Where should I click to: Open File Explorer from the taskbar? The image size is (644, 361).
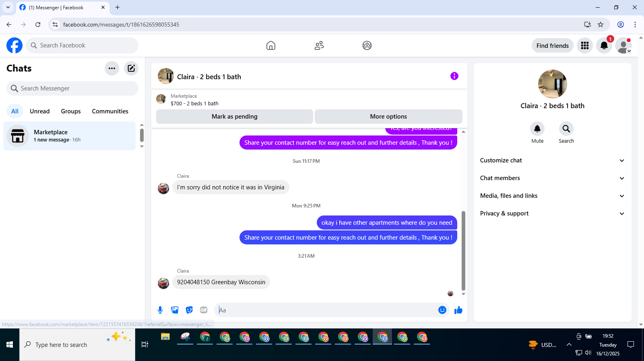click(x=165, y=337)
